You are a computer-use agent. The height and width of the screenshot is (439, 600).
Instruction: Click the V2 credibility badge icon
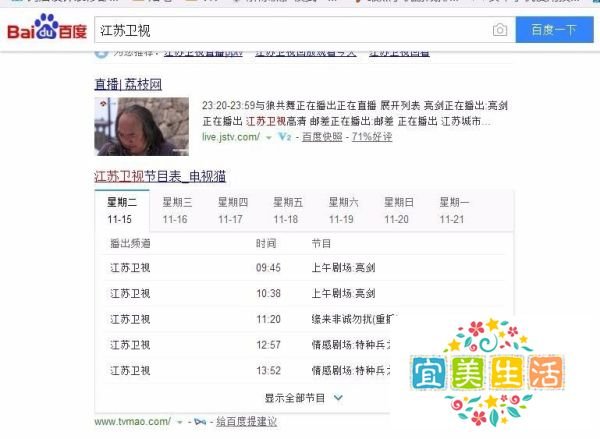pyautogui.click(x=284, y=137)
